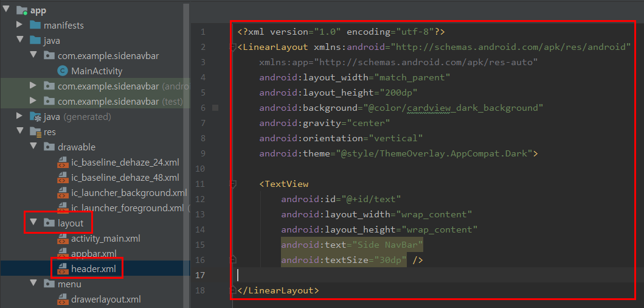Expand the java (generated) folder arrow

(19, 116)
